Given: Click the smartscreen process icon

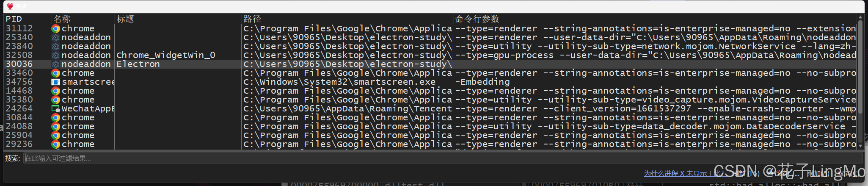Looking at the screenshot, I should coord(56,82).
